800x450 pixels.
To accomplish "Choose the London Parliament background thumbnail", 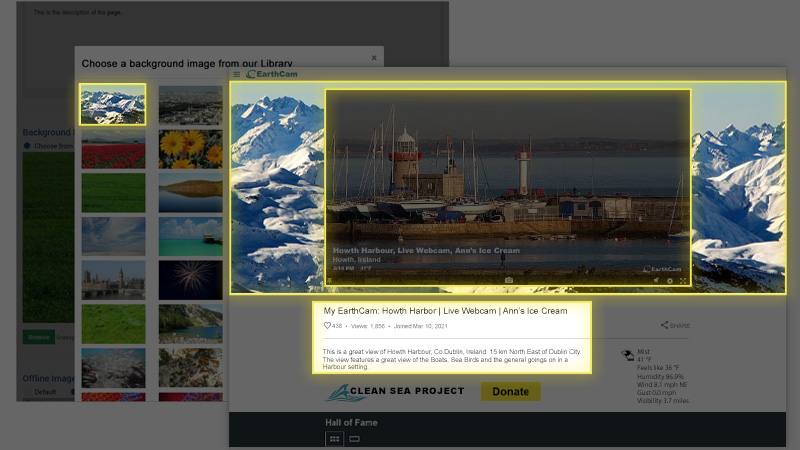I will coord(113,280).
